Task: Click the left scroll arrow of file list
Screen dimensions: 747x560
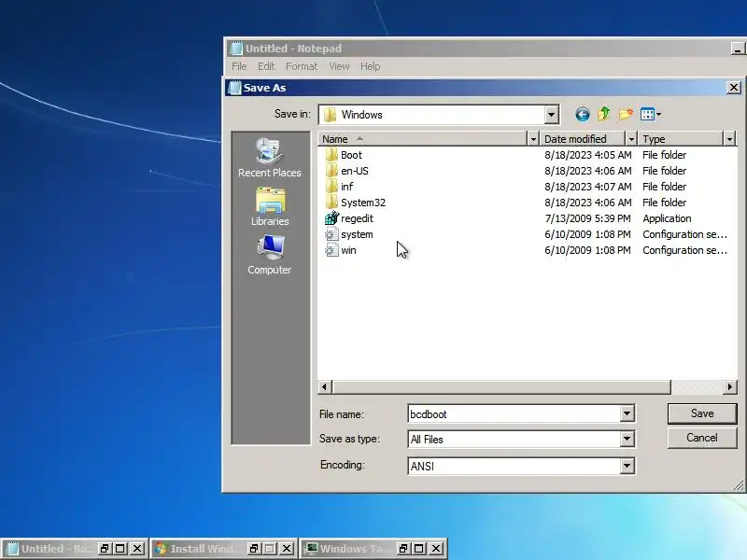Action: [x=325, y=387]
